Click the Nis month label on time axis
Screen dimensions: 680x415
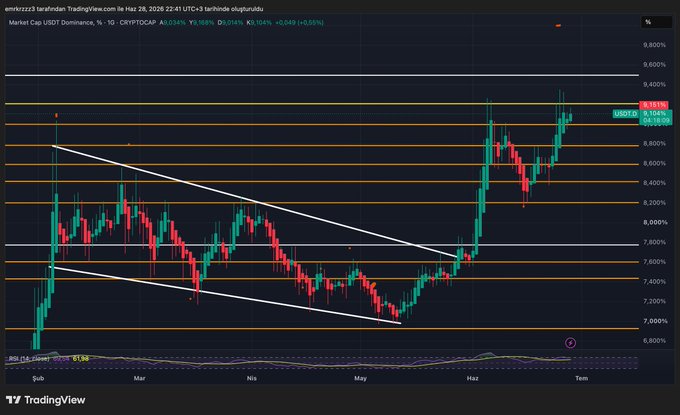pos(252,378)
